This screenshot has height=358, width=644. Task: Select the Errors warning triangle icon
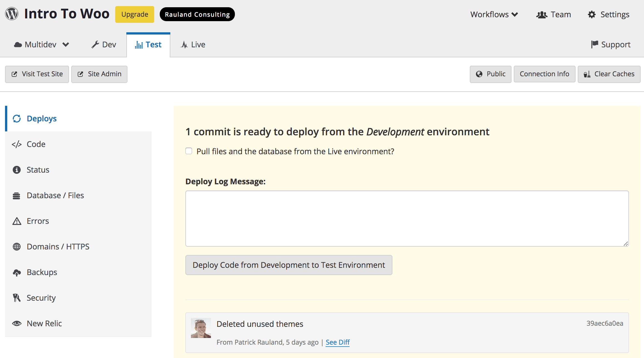click(17, 221)
